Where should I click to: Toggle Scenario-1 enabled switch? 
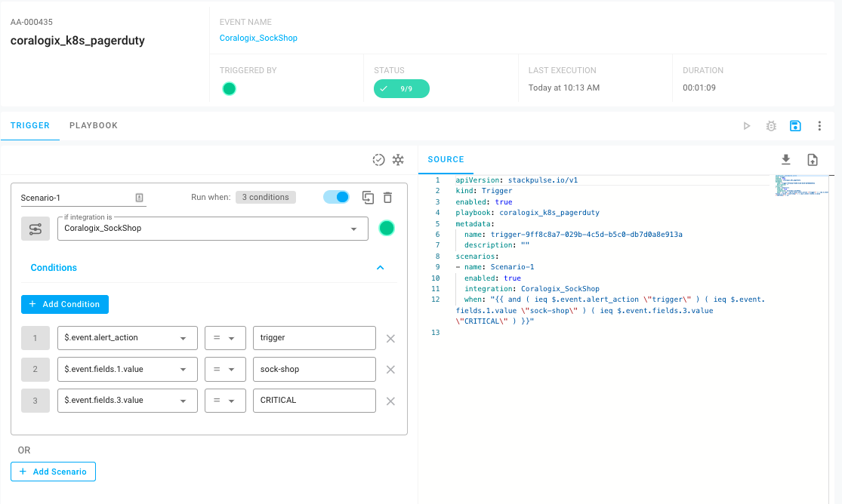point(336,197)
